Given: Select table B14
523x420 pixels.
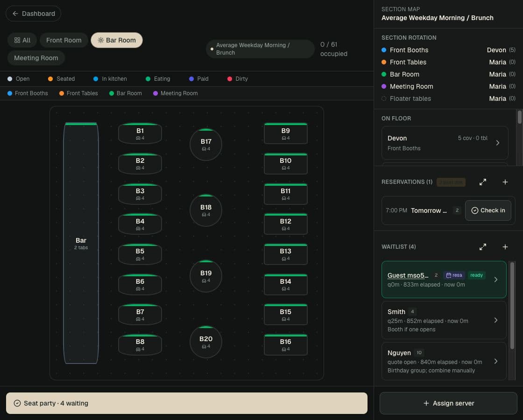Looking at the screenshot, I should (x=285, y=284).
